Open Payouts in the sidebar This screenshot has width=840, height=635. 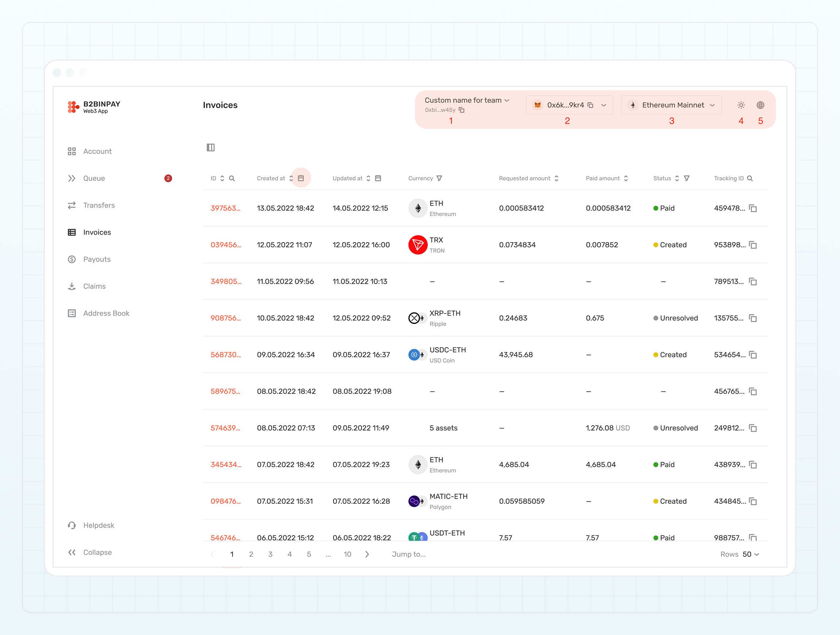pyautogui.click(x=97, y=259)
